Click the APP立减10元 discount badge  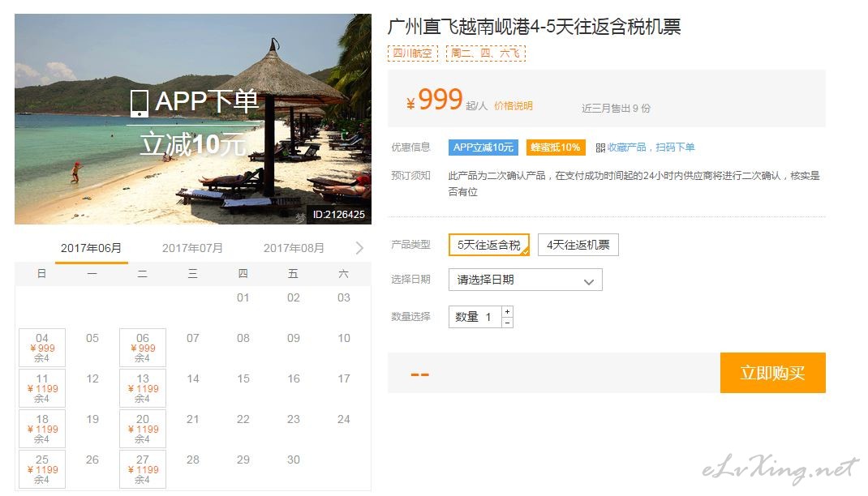pos(483,147)
